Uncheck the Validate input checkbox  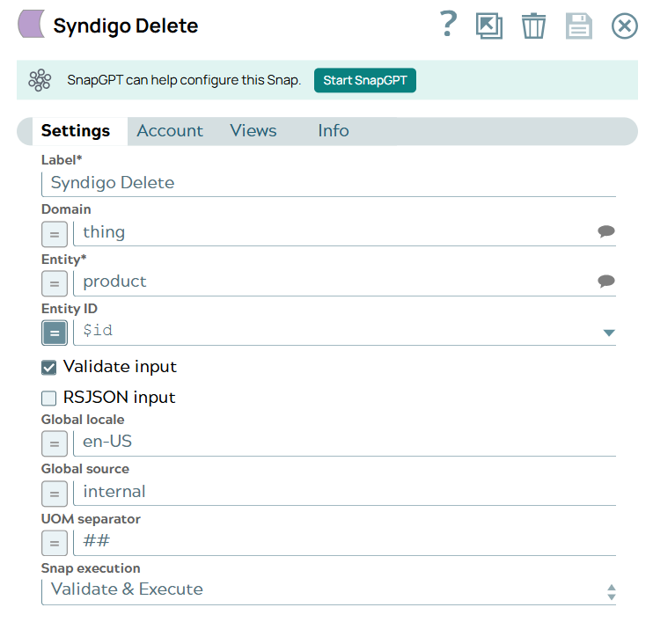[x=49, y=367]
